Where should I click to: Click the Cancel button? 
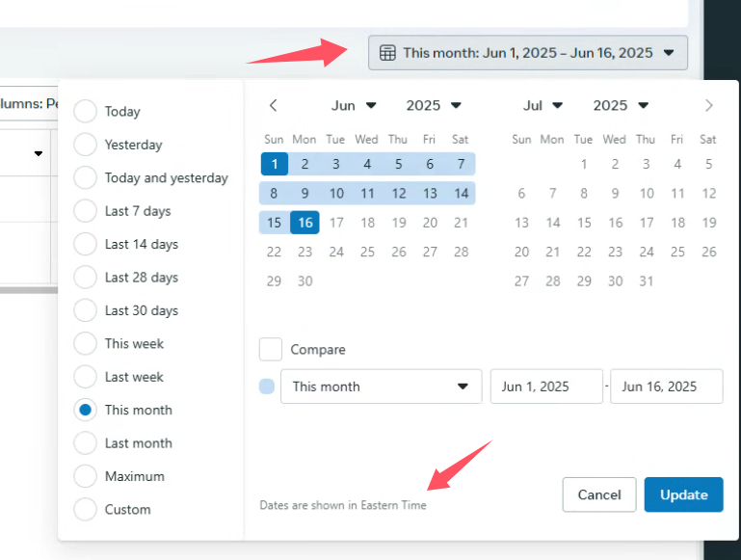tap(599, 494)
